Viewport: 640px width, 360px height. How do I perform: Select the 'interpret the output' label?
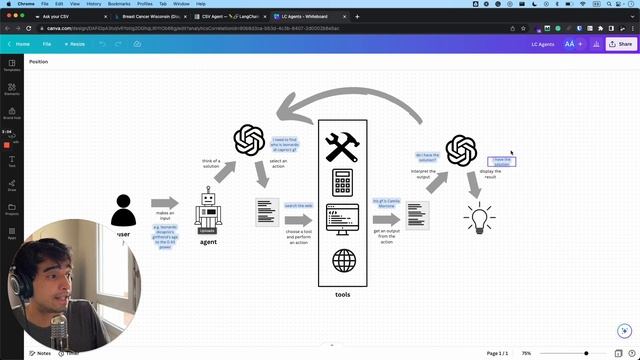(423, 174)
